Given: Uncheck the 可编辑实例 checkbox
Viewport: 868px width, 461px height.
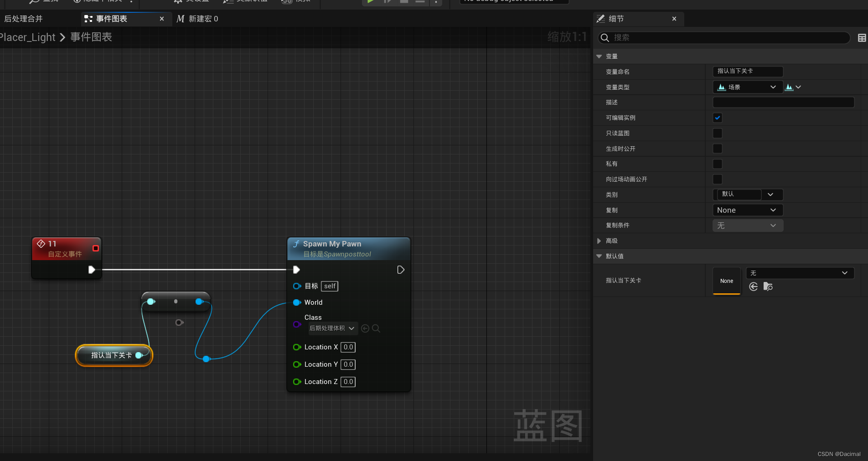Looking at the screenshot, I should point(717,118).
